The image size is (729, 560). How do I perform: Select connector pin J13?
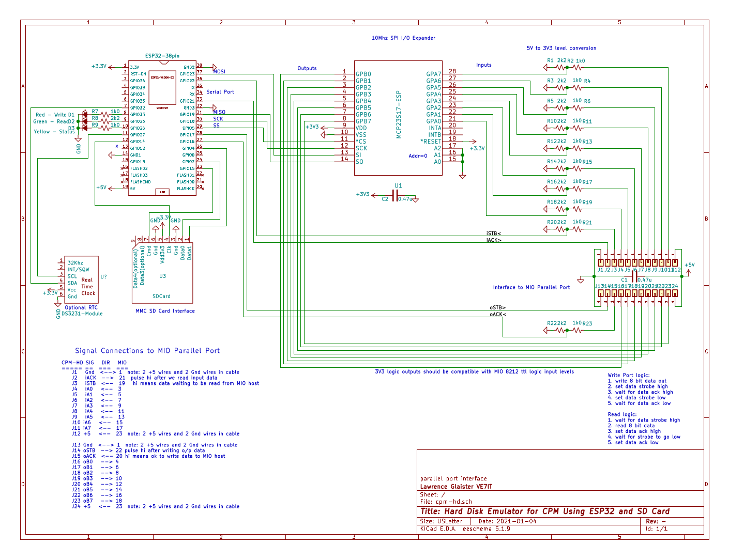pyautogui.click(x=601, y=293)
